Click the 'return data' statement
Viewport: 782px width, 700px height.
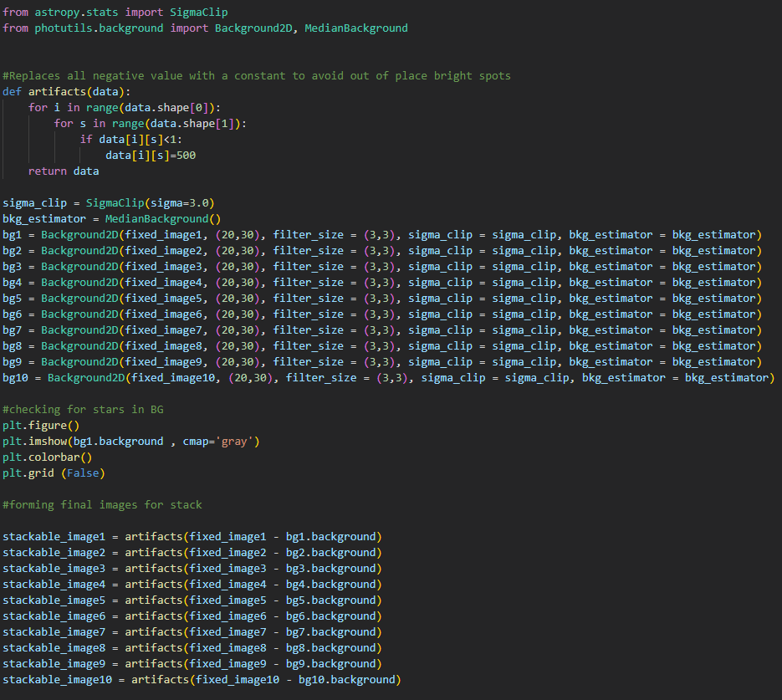(x=63, y=171)
